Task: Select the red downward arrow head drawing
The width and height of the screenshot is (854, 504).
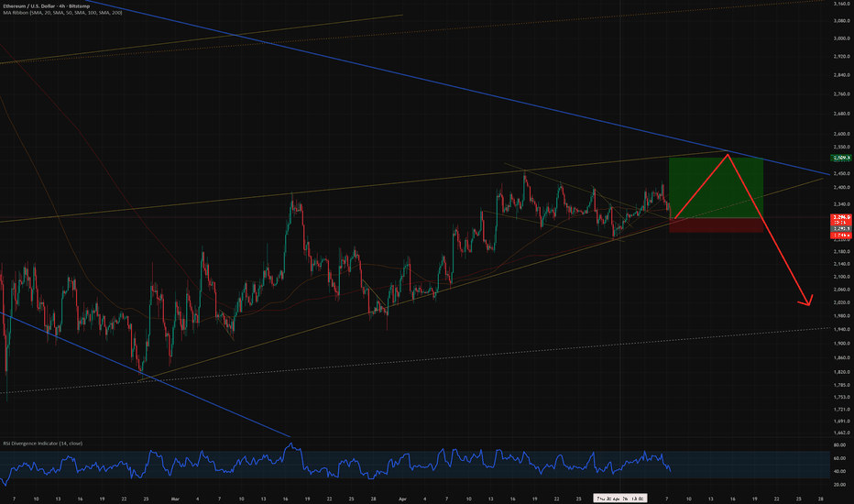Action: point(806,301)
